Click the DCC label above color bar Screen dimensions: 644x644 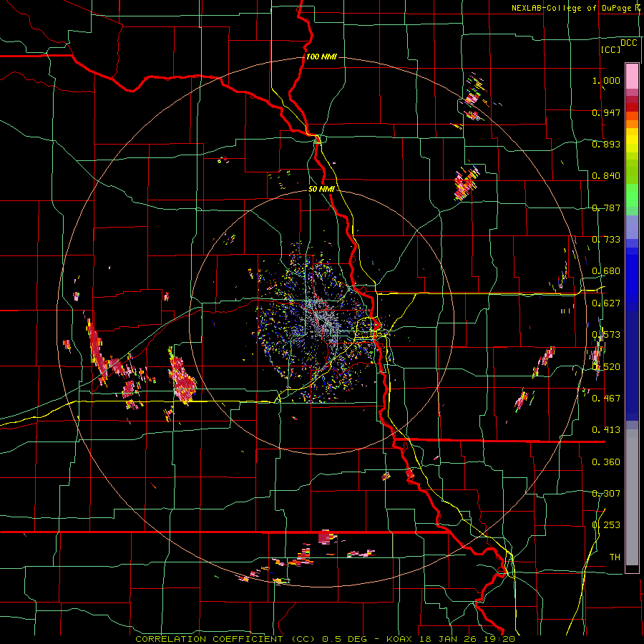point(628,42)
